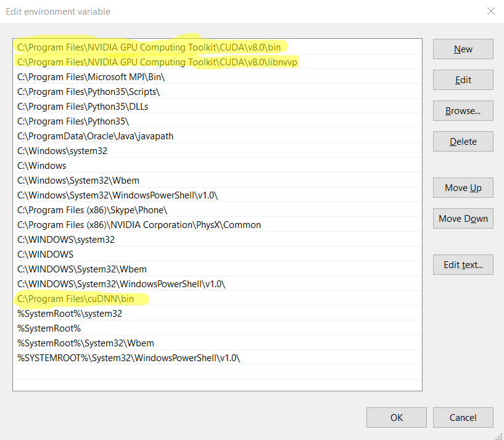The image size is (504, 440).
Task: Grab the dialog resize grip corner
Action: pyautogui.click(x=500, y=436)
